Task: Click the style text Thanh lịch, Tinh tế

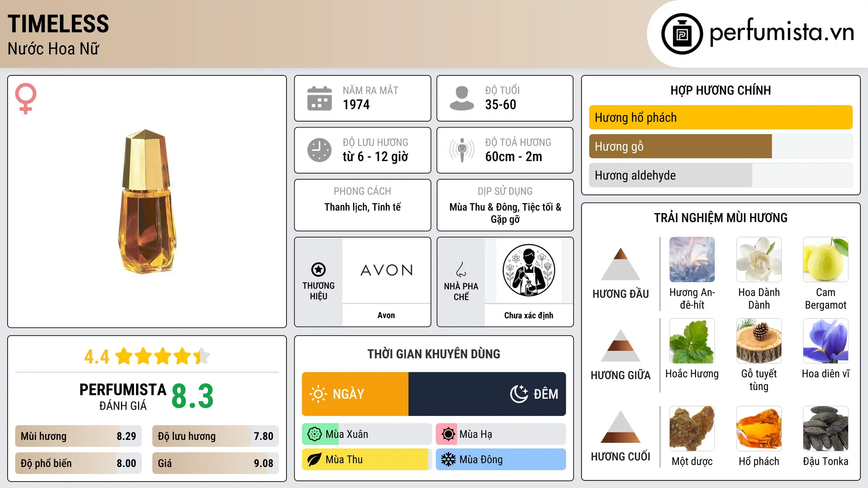Action: [362, 207]
